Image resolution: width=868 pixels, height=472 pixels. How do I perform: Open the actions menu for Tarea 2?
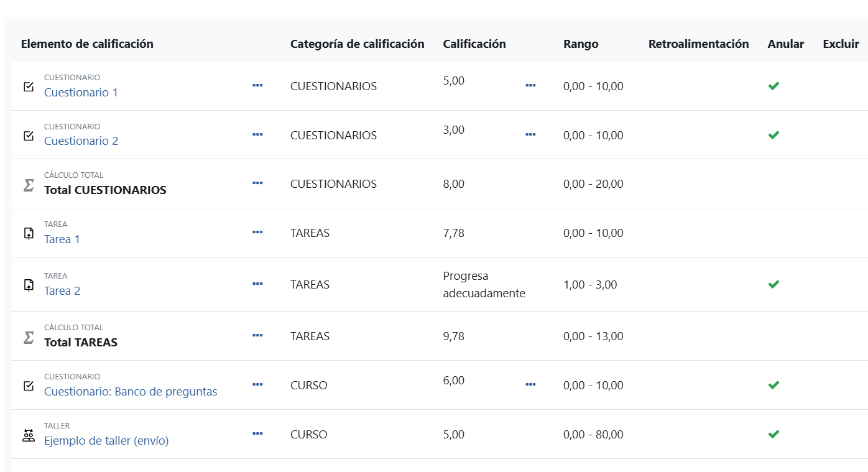pyautogui.click(x=257, y=284)
